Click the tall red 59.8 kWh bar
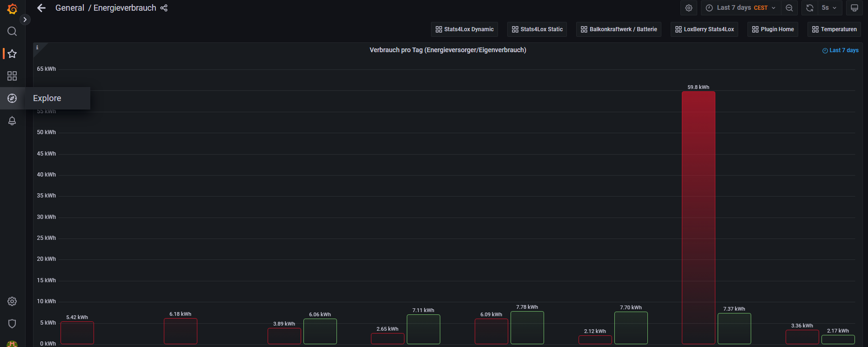 699,218
